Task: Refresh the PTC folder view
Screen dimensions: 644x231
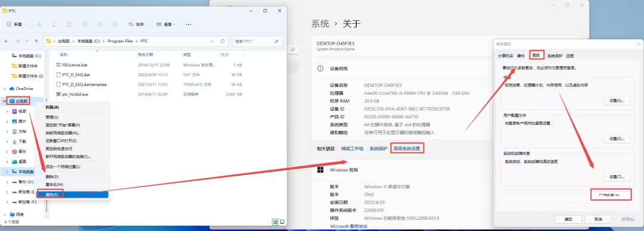Action: click(222, 41)
